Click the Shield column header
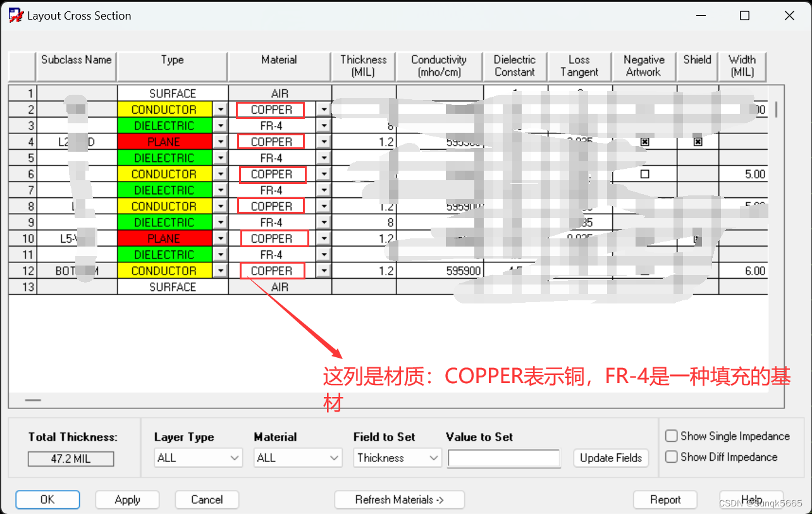The height and width of the screenshot is (514, 812). [698, 66]
